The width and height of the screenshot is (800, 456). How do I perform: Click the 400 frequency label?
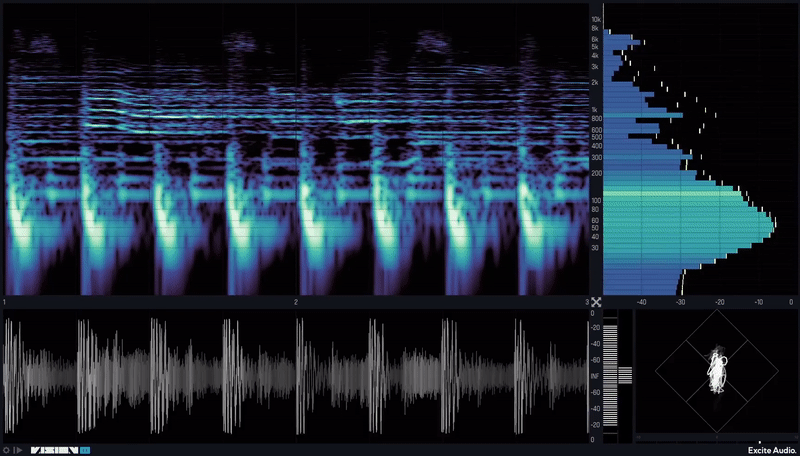click(x=595, y=146)
